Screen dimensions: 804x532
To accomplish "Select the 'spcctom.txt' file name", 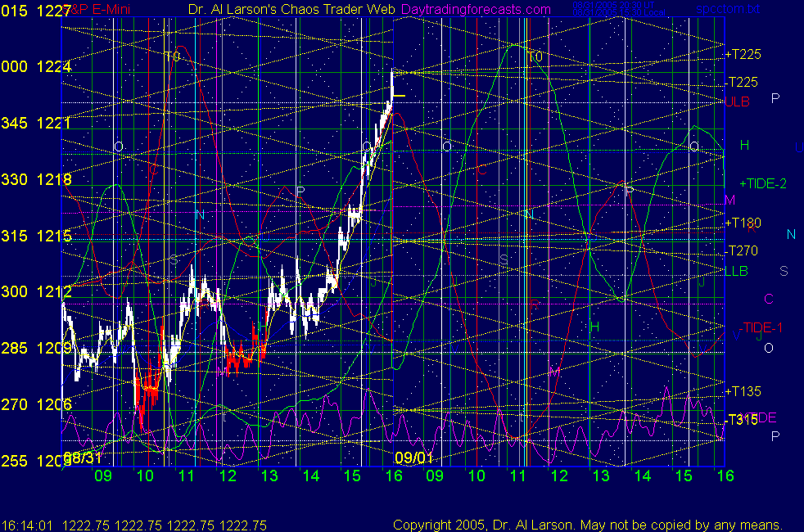I will (x=728, y=9).
